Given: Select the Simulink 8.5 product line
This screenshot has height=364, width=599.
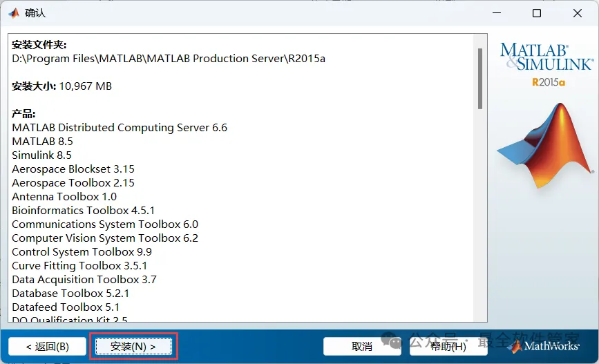Looking at the screenshot, I should (x=41, y=155).
